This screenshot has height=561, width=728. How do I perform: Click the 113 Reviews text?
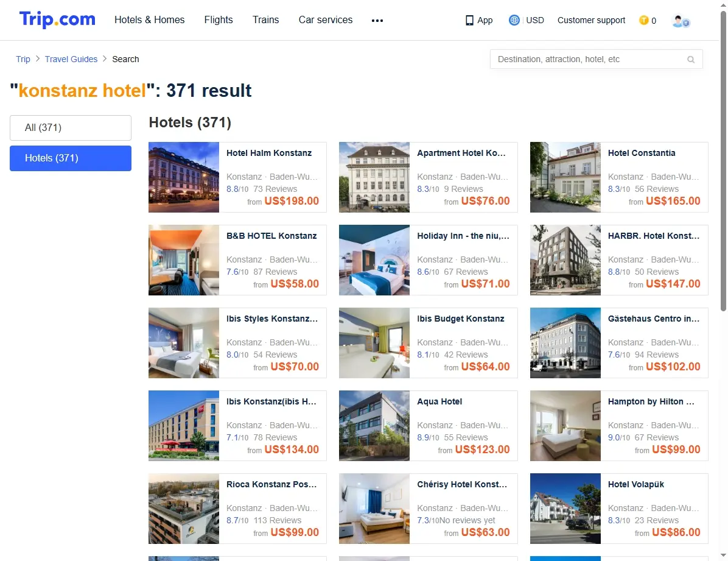[277, 520]
